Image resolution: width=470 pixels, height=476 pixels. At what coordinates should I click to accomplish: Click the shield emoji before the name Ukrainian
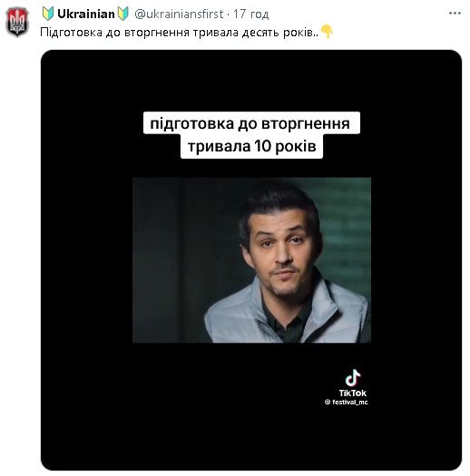pos(48,14)
